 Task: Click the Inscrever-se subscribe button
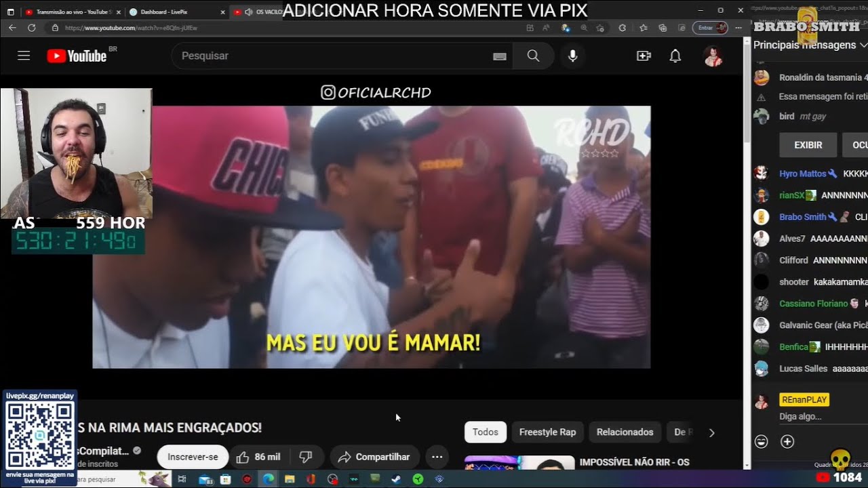pyautogui.click(x=193, y=457)
